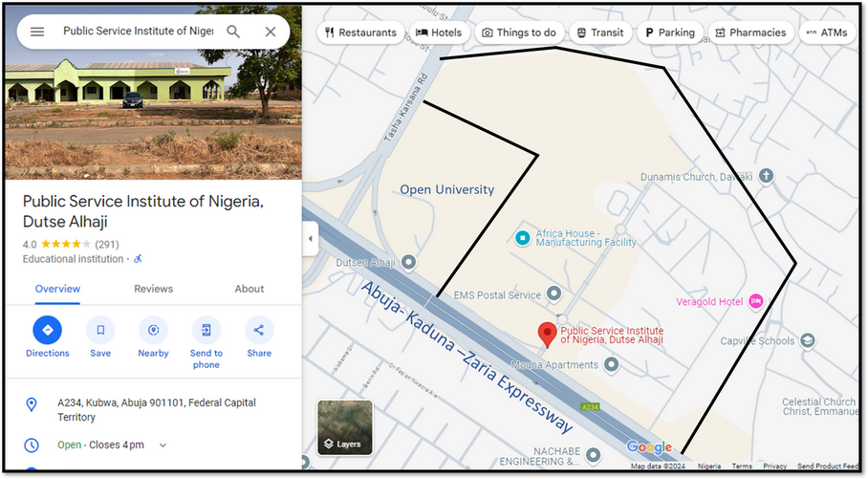Open the (291) reviews count link
868x479 pixels.
107,244
